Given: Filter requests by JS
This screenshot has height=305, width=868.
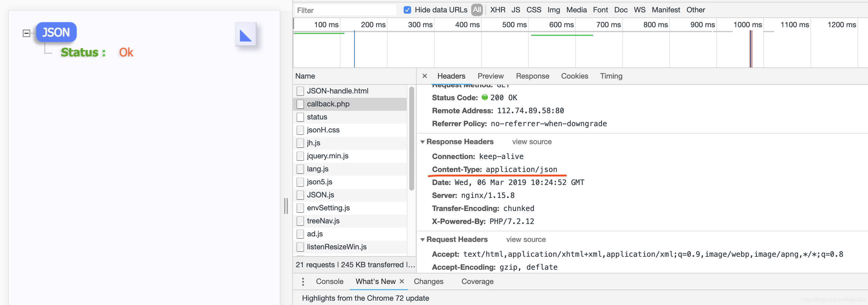Looking at the screenshot, I should 515,10.
